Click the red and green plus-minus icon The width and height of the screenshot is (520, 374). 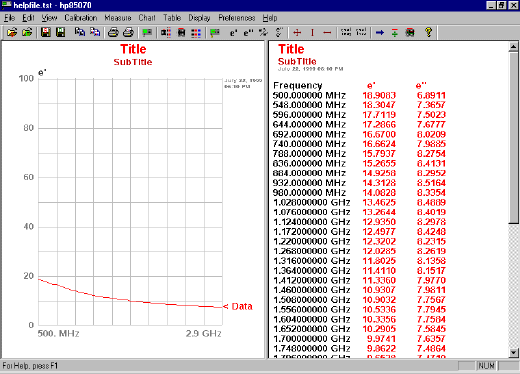coord(395,32)
